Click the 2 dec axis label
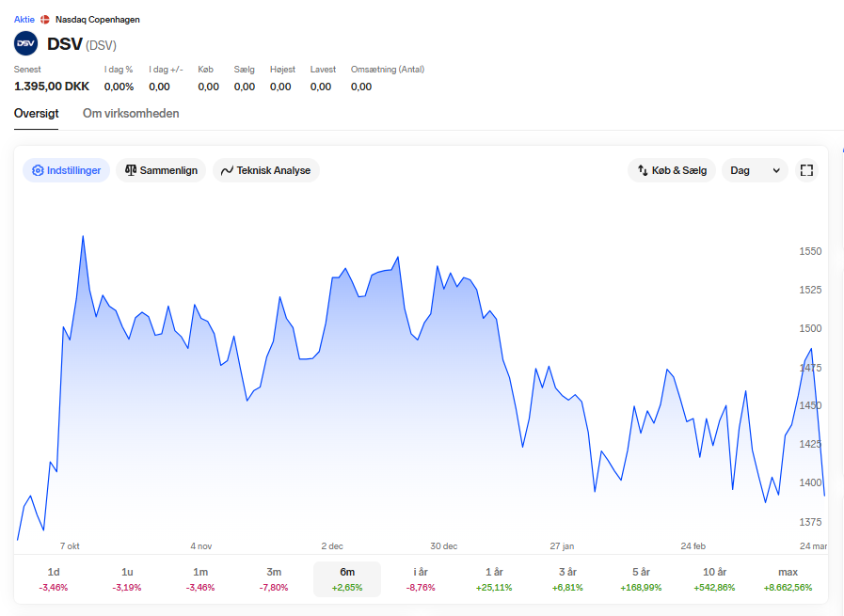 [332, 546]
